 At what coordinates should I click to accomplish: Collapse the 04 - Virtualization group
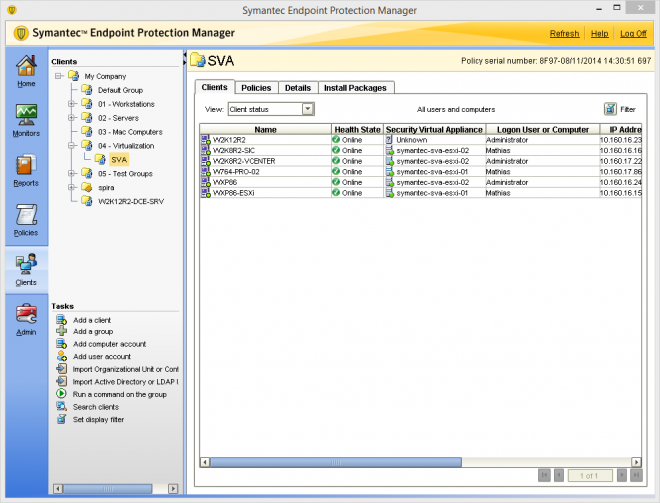pos(72,146)
